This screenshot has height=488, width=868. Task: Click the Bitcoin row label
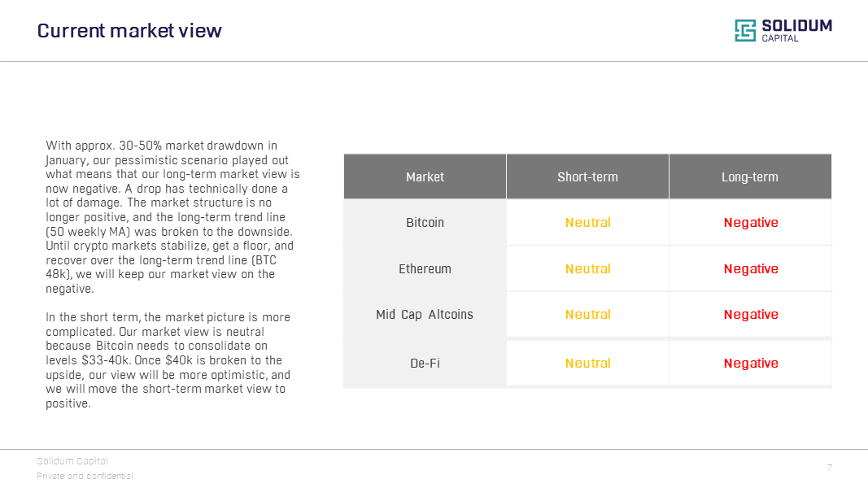(425, 222)
